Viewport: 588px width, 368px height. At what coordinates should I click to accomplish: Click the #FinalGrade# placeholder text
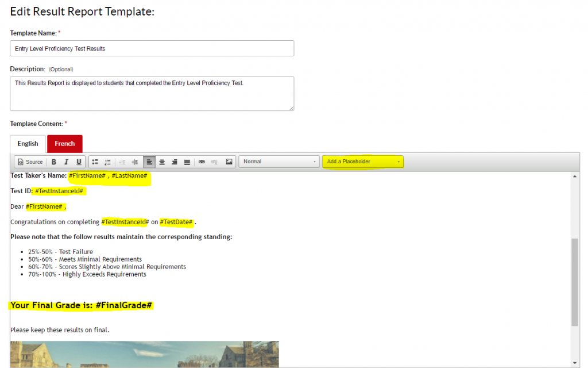124,305
